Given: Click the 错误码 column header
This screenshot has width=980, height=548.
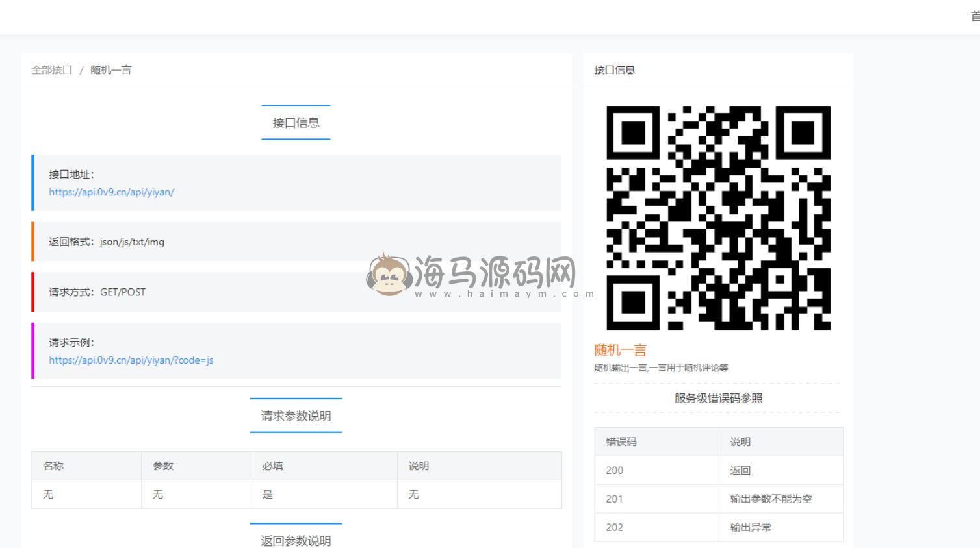Looking at the screenshot, I should 657,442.
